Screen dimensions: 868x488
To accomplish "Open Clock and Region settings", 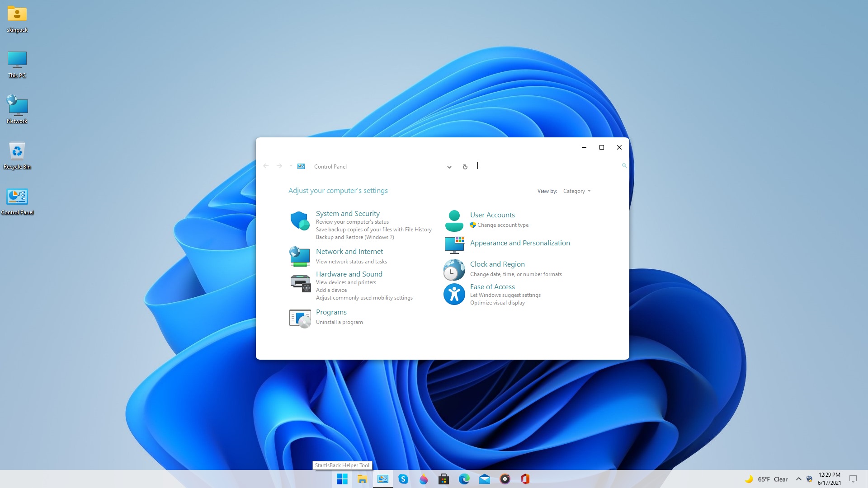I will pos(497,264).
